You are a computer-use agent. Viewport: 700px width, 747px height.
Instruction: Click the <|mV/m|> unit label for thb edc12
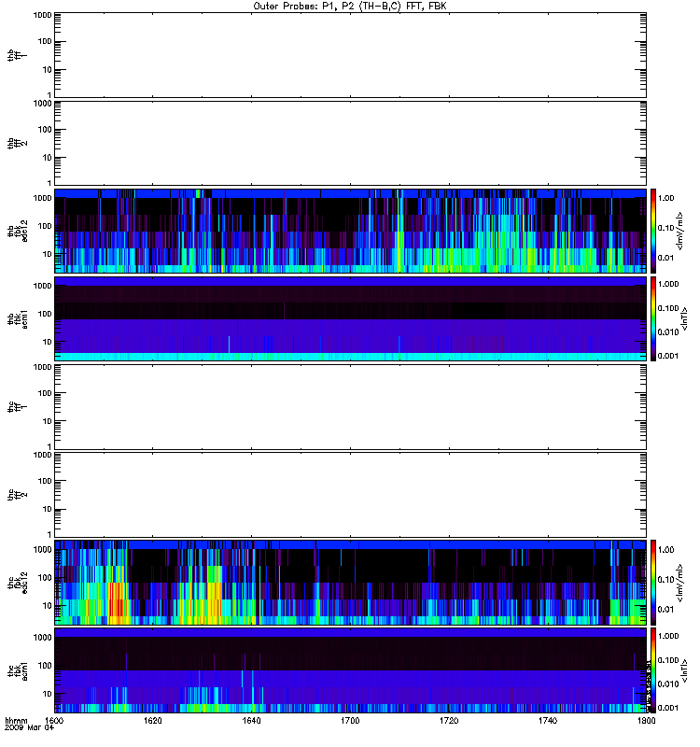pyautogui.click(x=680, y=231)
